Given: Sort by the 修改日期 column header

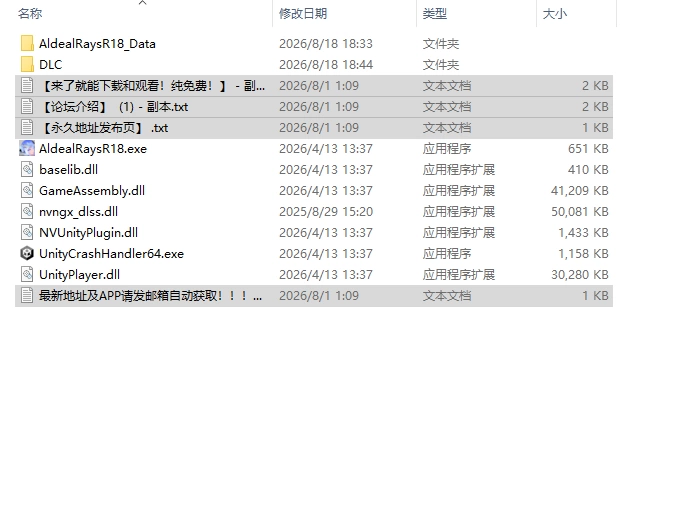Looking at the screenshot, I should pyautogui.click(x=303, y=14).
